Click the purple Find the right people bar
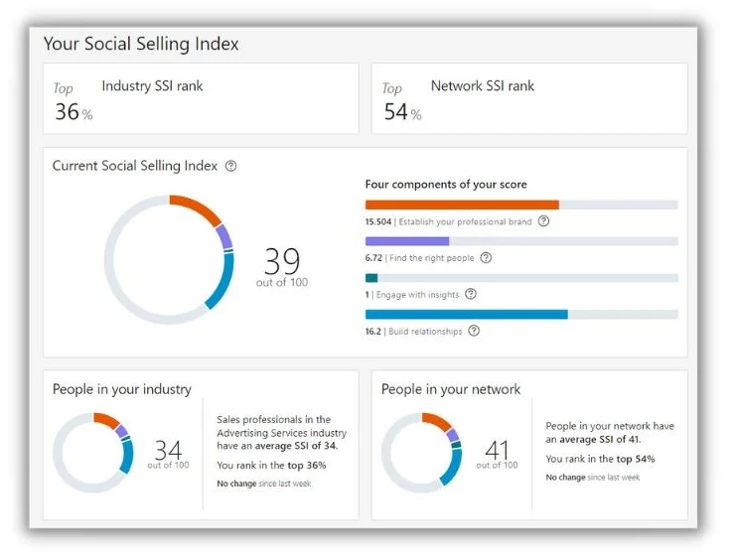Viewport: 735px width, 560px height. coord(407,241)
